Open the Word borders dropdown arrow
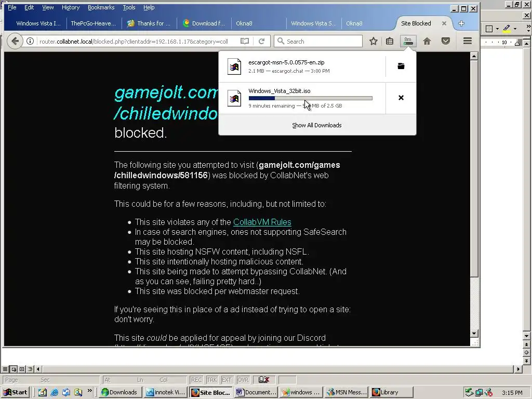Screen dimensions: 532x399 (x=497, y=29)
